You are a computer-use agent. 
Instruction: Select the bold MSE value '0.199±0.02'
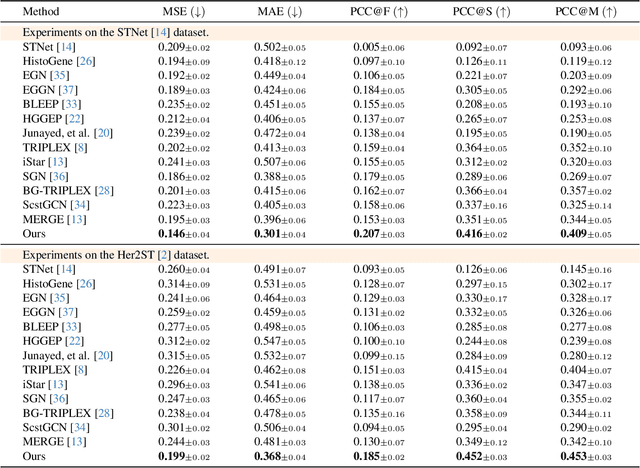(184, 456)
